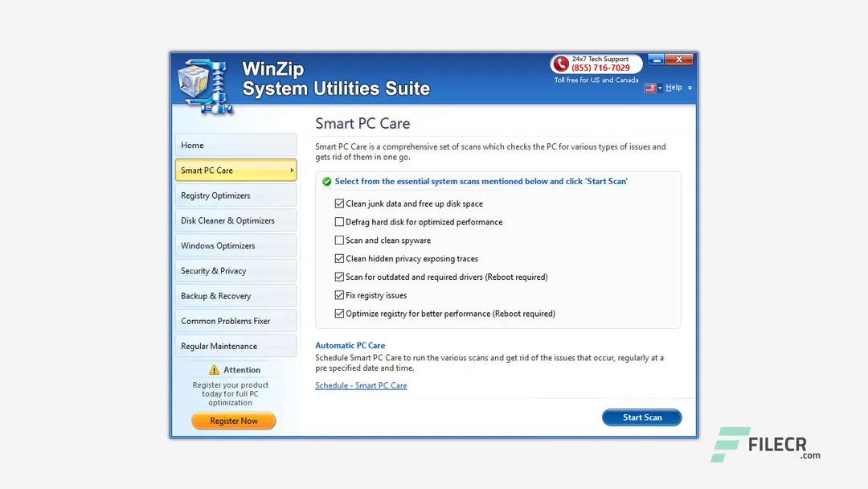Open the Help menu link
The image size is (868, 489).
click(x=674, y=88)
